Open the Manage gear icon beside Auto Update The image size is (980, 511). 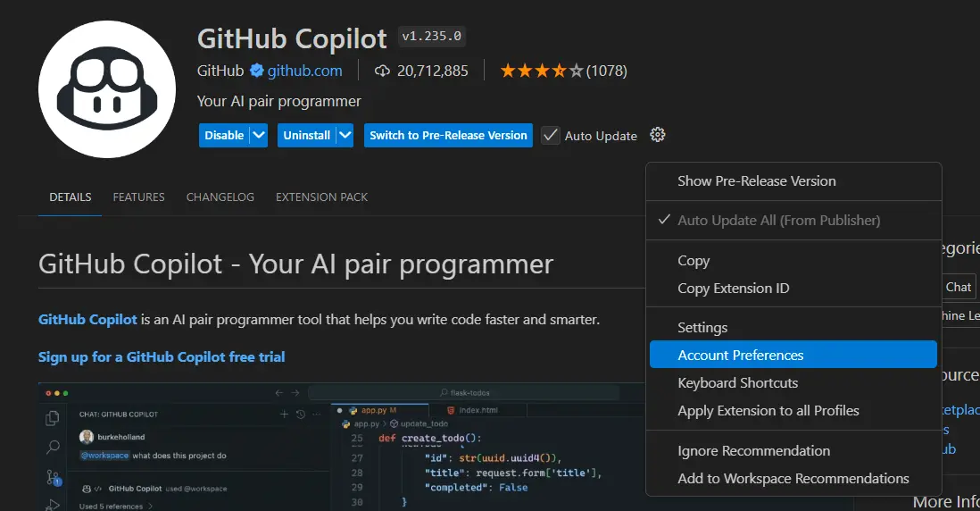(658, 135)
